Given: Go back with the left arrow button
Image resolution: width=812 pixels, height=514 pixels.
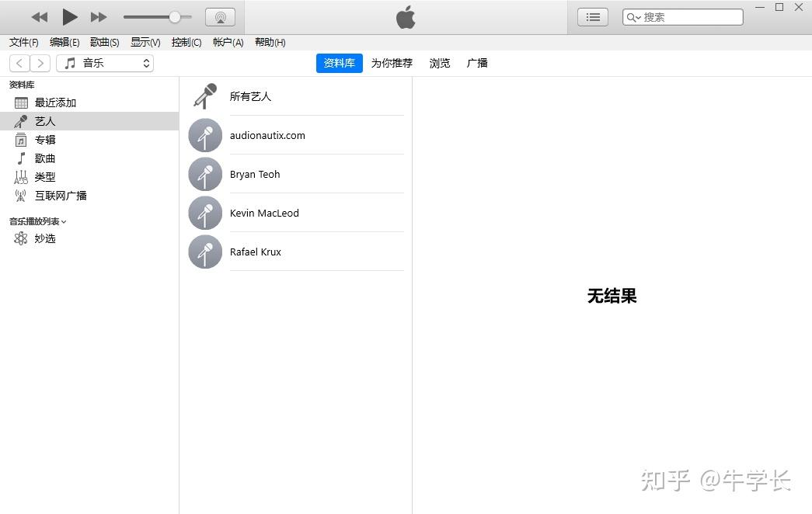Looking at the screenshot, I should [19, 63].
